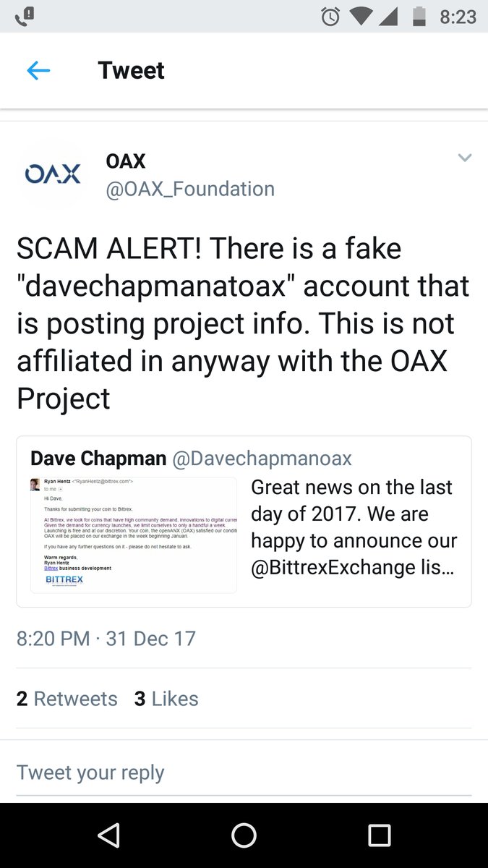This screenshot has width=488, height=868.
Task: Open the @OAX_Foundation handle
Action: pyautogui.click(x=190, y=189)
